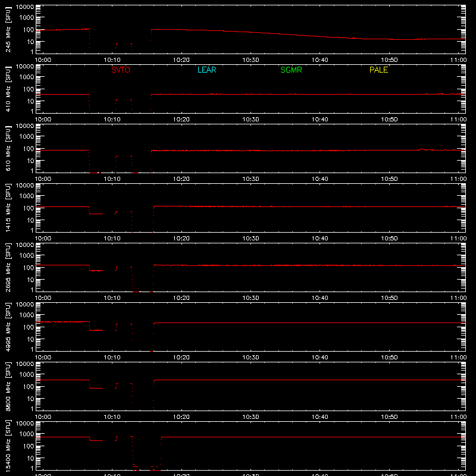
Task: Click the 10000 tick on 245 MHz axis
Action: coord(25,7)
